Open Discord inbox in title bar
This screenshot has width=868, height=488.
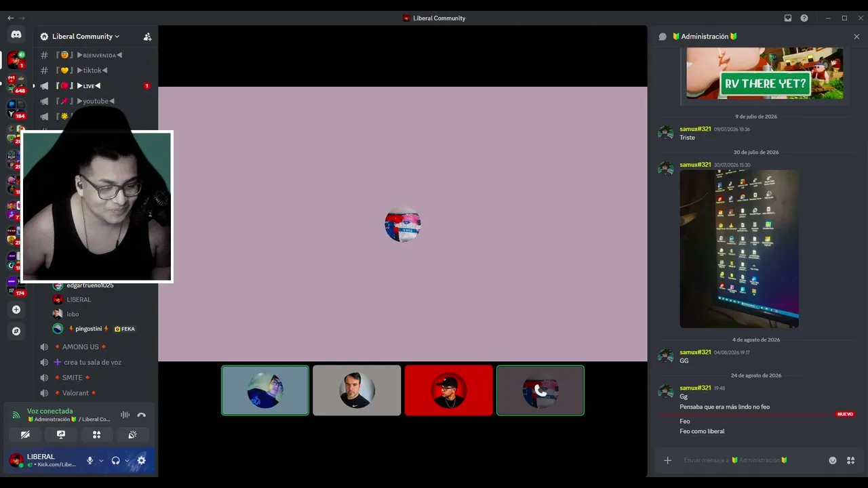(x=788, y=18)
